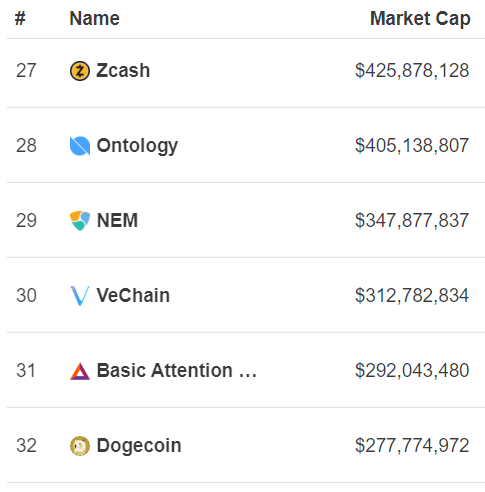Click the Zcash coin logo icon
The height and width of the screenshot is (492, 485).
coord(80,71)
